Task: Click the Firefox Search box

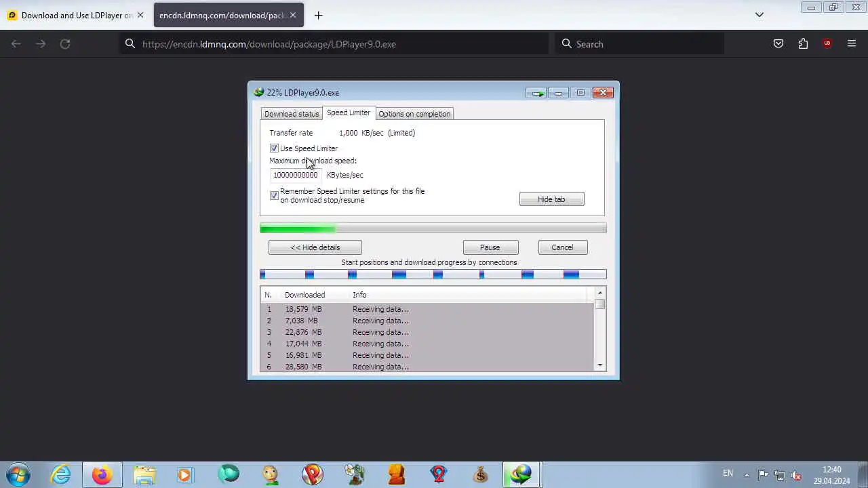Action: (639, 44)
